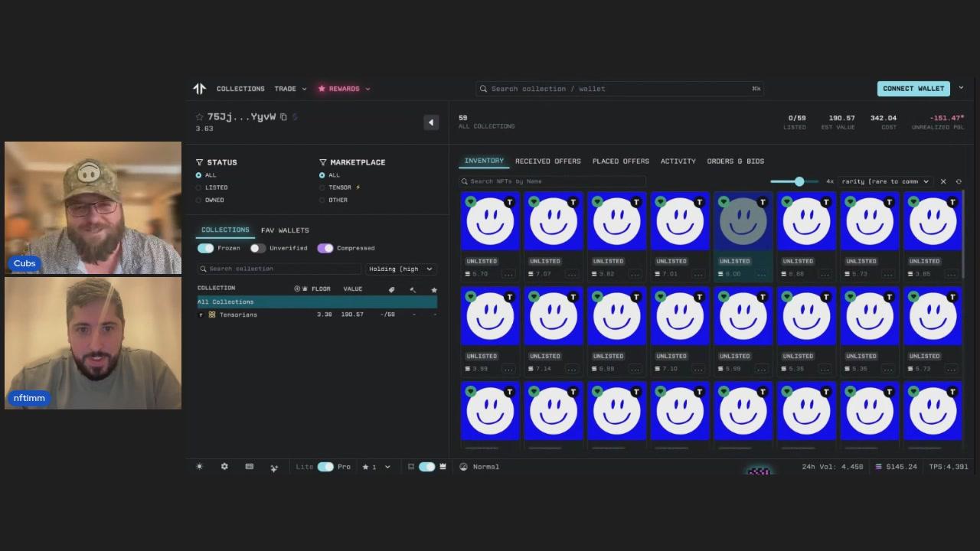This screenshot has width=980, height=551.
Task: Click the Search NFTs by Name field
Action: tap(551, 181)
